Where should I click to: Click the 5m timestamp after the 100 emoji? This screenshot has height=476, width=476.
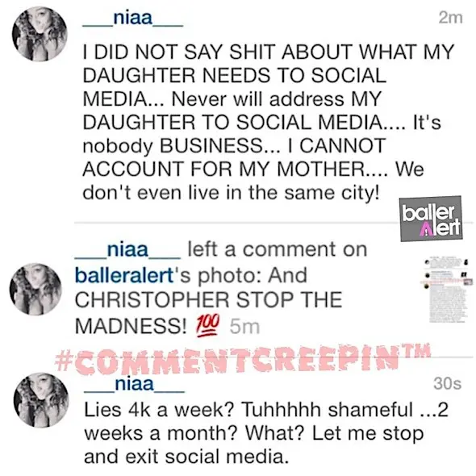pyautogui.click(x=244, y=327)
